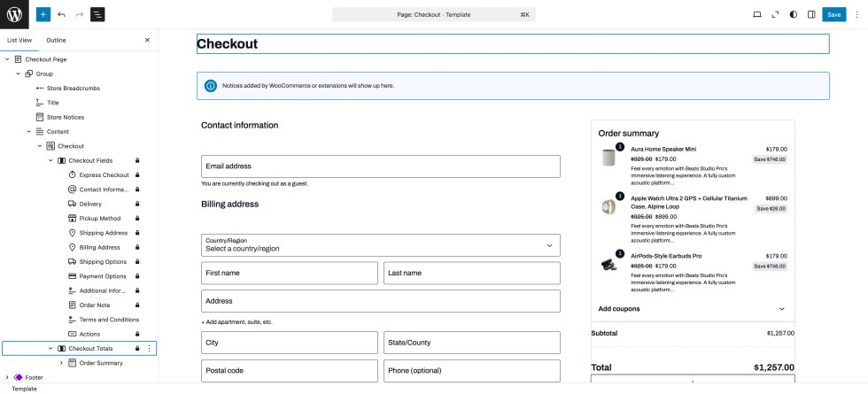
Task: Click the Actions block icon
Action: (x=72, y=334)
